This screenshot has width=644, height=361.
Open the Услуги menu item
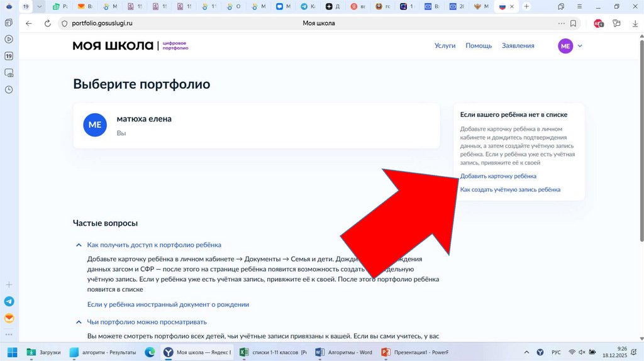(445, 45)
